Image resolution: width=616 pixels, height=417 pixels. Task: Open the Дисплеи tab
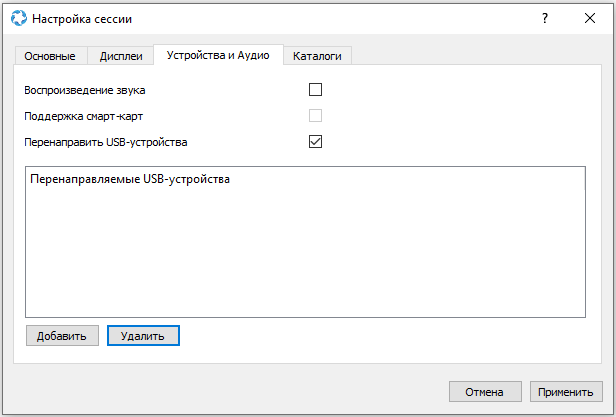[x=120, y=56]
